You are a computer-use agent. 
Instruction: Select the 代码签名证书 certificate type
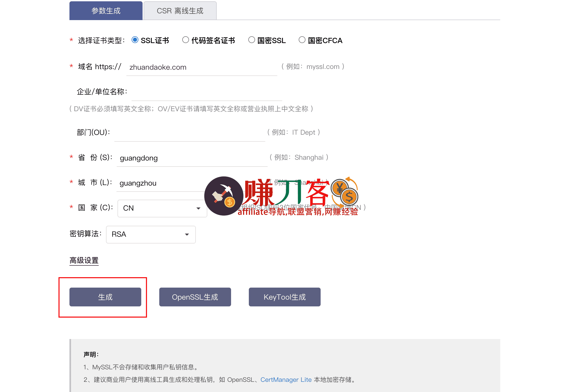[x=185, y=40]
